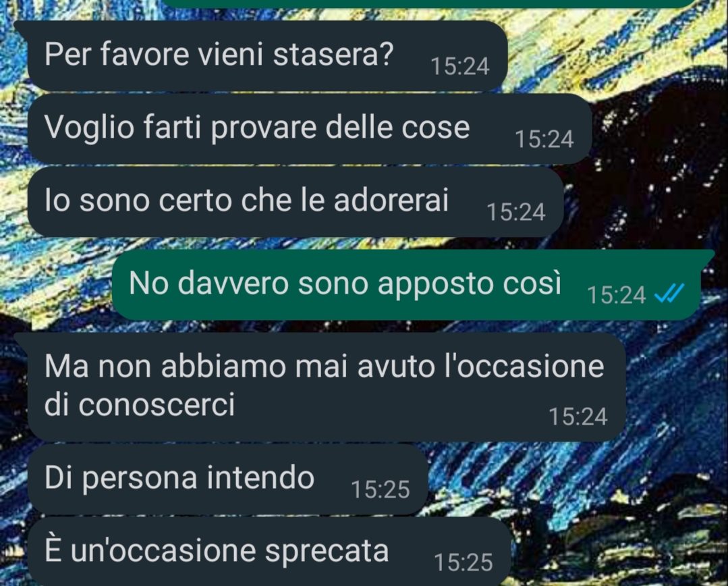Tap the text 'di conoscerci' in the long message
Screen dimensions: 728x586
[139, 405]
